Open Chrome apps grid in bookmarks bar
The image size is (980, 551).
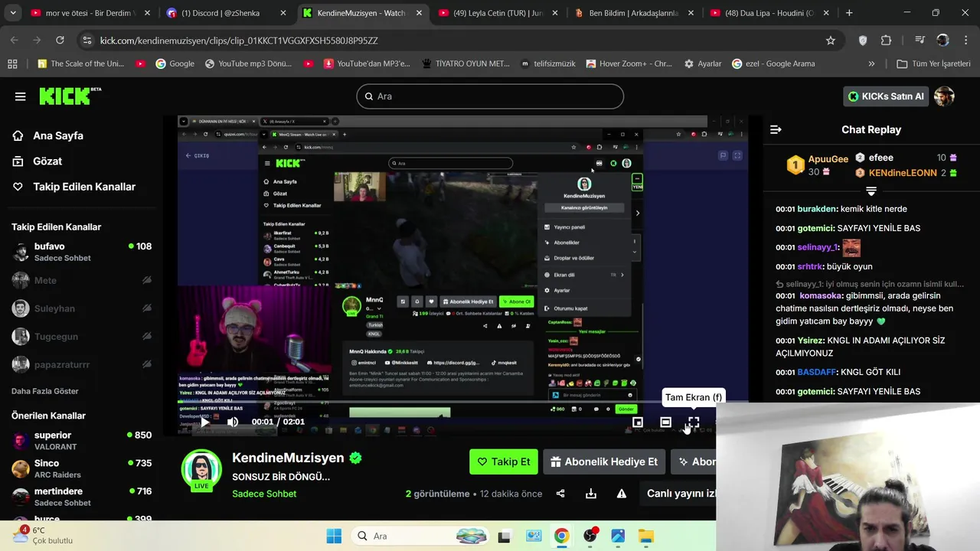click(12, 64)
